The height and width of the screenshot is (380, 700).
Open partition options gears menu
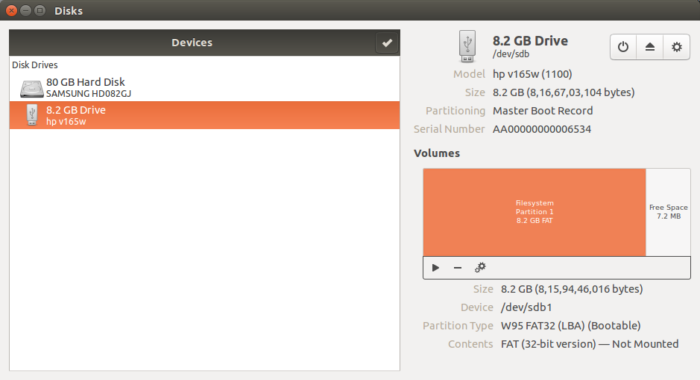480,268
